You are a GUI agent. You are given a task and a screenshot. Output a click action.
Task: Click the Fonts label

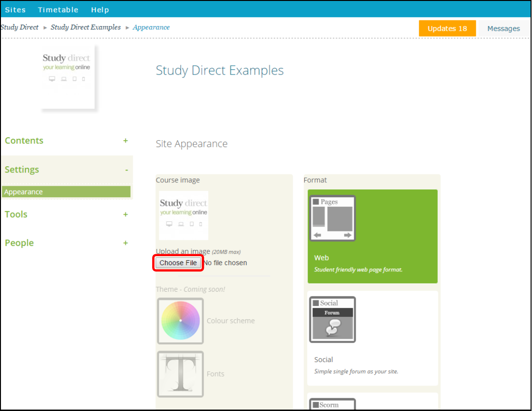pos(215,373)
